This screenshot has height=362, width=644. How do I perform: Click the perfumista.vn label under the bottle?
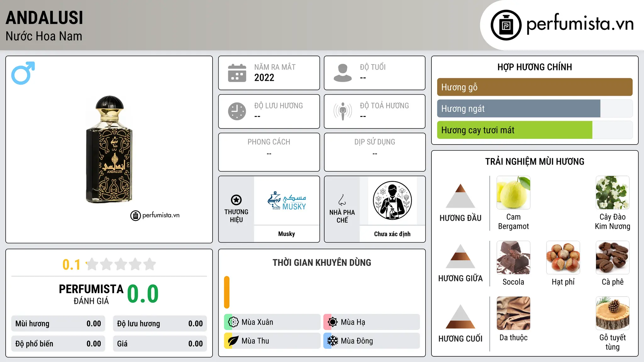pyautogui.click(x=161, y=215)
